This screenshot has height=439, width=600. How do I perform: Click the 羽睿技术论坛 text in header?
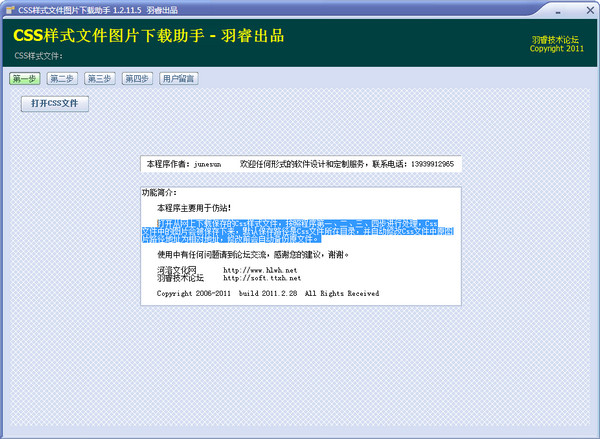click(x=555, y=40)
